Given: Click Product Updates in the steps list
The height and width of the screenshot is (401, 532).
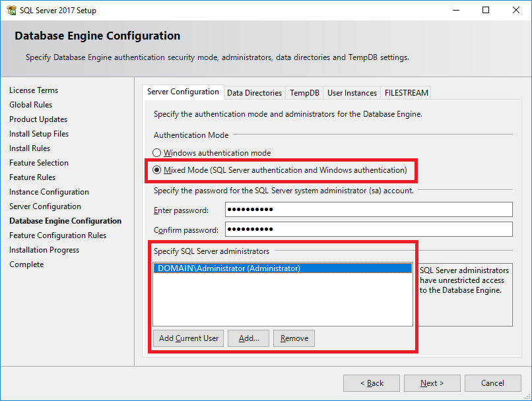Looking at the screenshot, I should (38, 119).
